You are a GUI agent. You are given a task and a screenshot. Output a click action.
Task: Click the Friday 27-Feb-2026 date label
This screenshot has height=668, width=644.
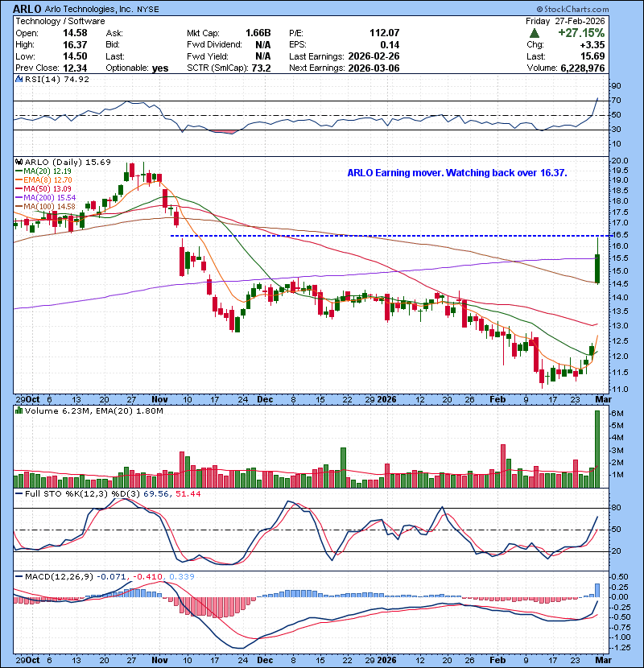click(x=565, y=21)
